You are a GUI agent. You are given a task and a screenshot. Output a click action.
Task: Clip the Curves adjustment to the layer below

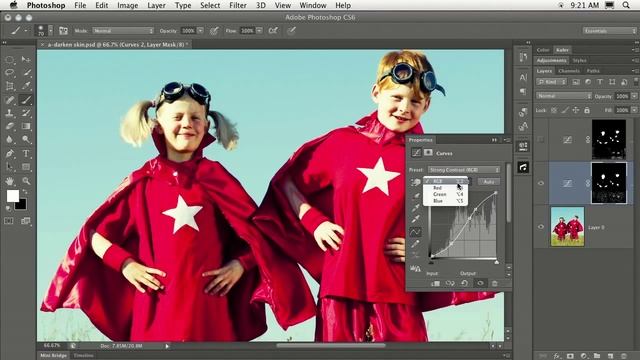[436, 283]
